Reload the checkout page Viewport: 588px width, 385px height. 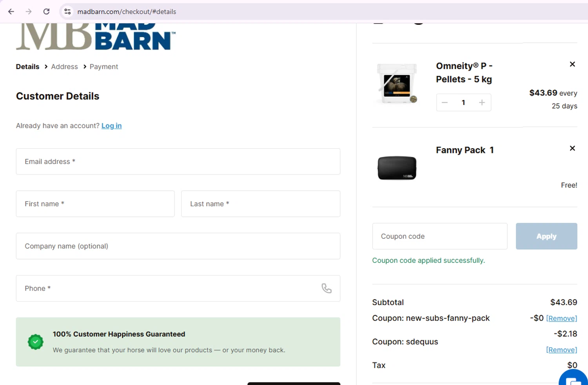[46, 11]
